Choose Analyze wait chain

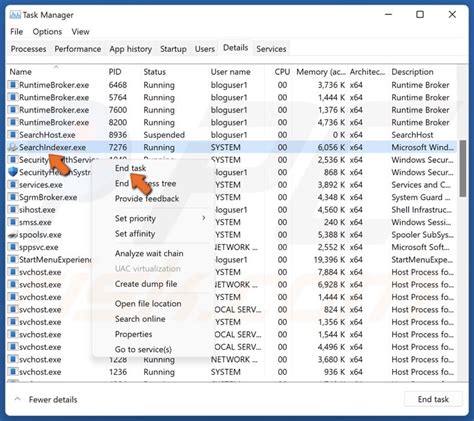tap(149, 254)
